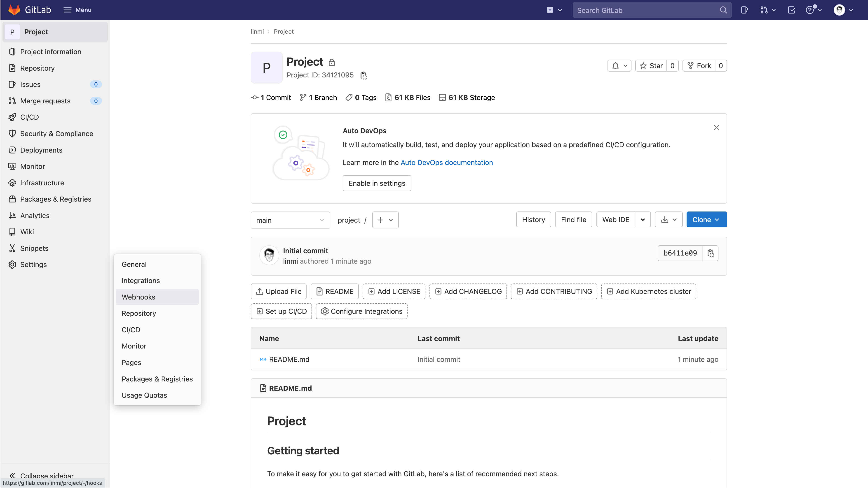The height and width of the screenshot is (488, 868).
Task: View the 1 Branch link
Action: click(x=318, y=98)
